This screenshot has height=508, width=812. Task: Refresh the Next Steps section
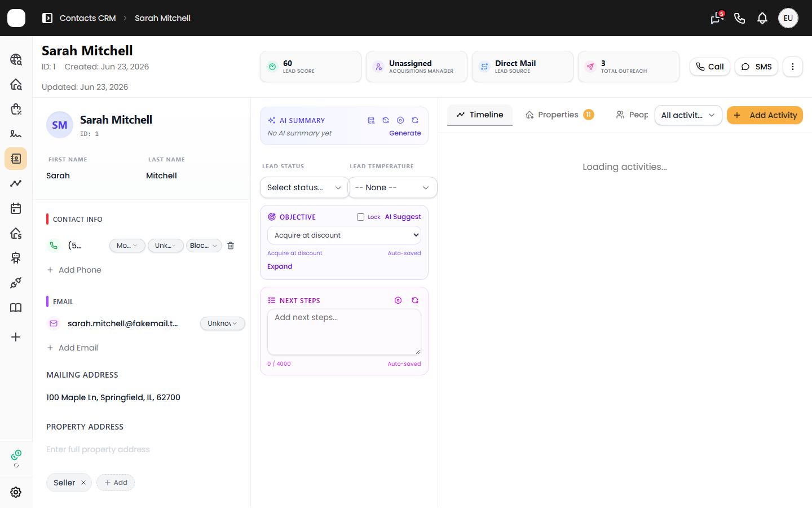[x=415, y=300]
